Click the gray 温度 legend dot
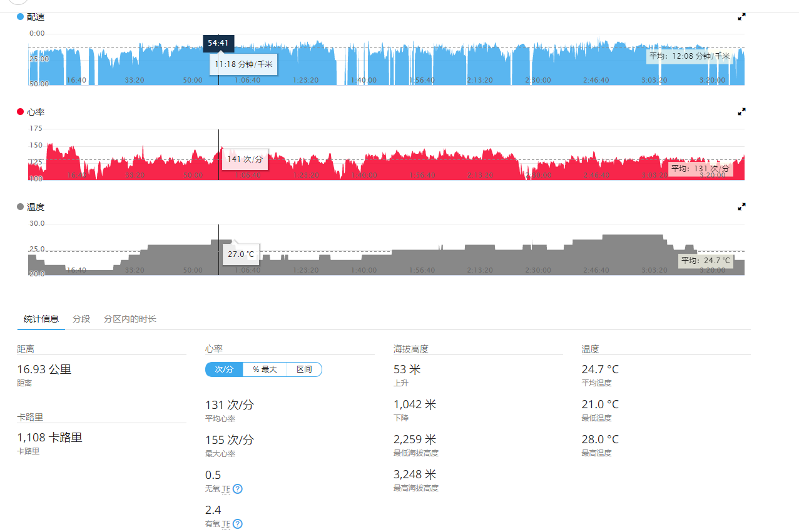799x532 pixels. pyautogui.click(x=20, y=207)
